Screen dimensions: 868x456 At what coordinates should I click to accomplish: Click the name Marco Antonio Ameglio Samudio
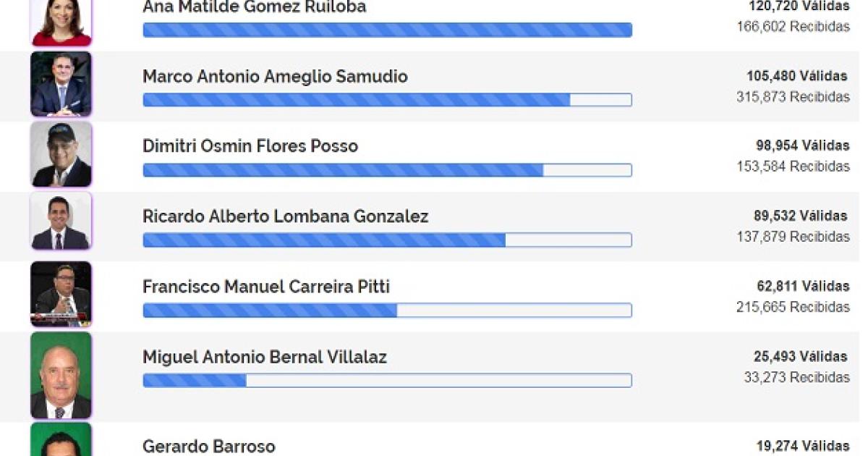pyautogui.click(x=275, y=77)
